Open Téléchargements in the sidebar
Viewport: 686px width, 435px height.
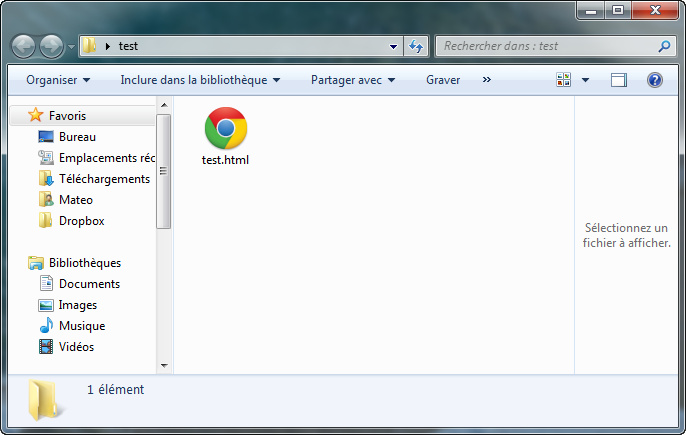coord(104,179)
